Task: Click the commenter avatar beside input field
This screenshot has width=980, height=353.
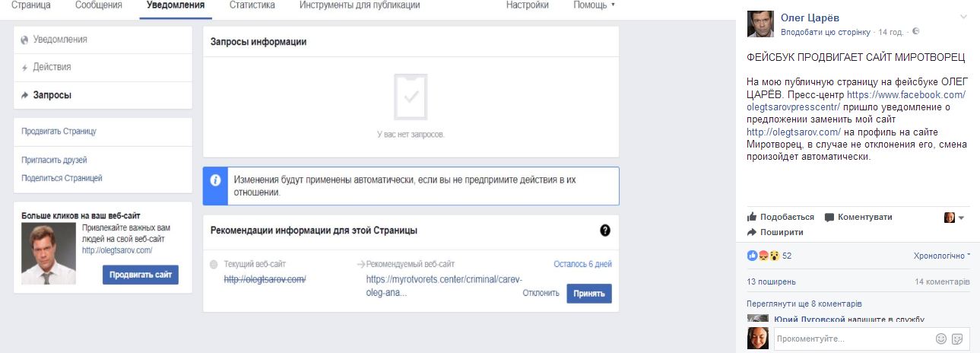Action: point(758,339)
